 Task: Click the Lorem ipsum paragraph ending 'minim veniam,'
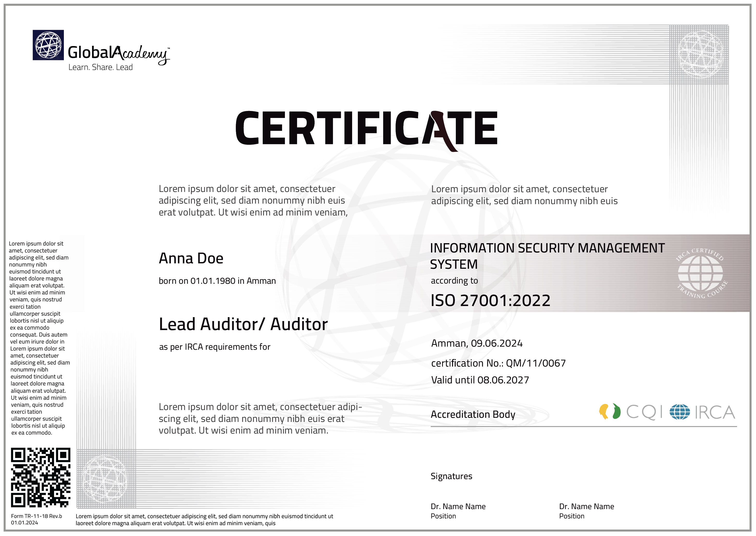pyautogui.click(x=253, y=200)
